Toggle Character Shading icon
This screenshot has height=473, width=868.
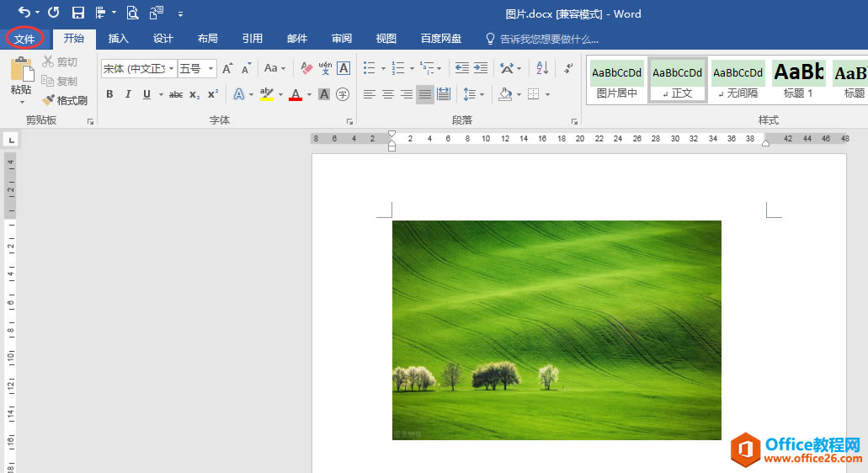point(324,94)
